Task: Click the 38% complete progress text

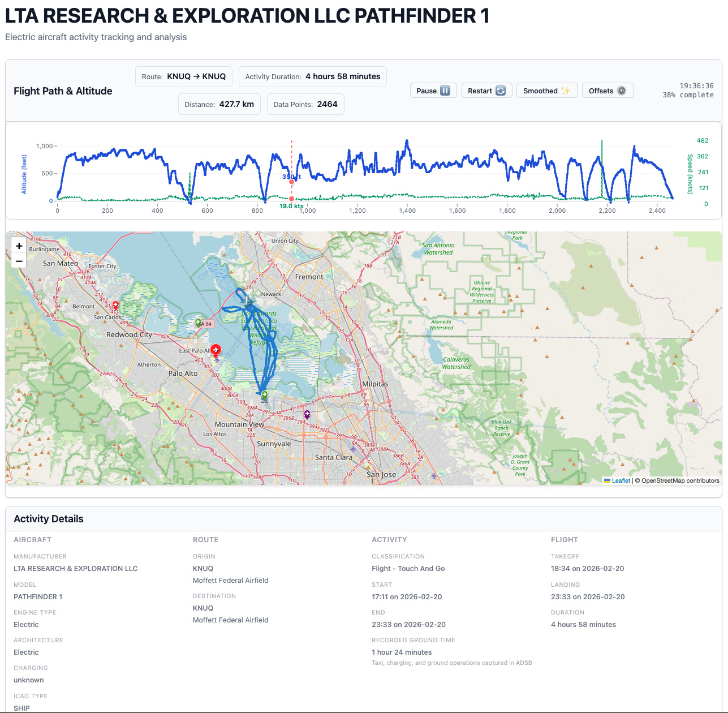Action: coord(688,95)
